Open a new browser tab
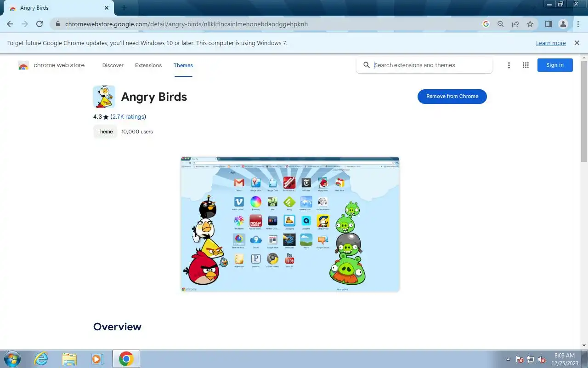588x368 pixels. tap(124, 8)
